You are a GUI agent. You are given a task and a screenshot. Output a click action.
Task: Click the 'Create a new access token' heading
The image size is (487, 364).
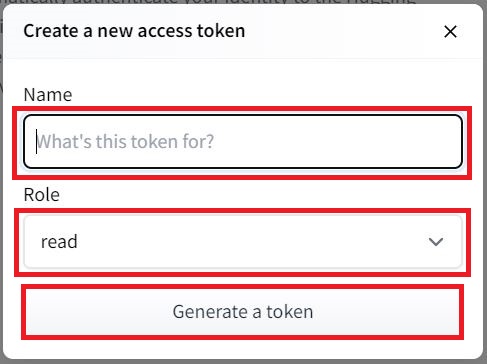click(x=134, y=31)
